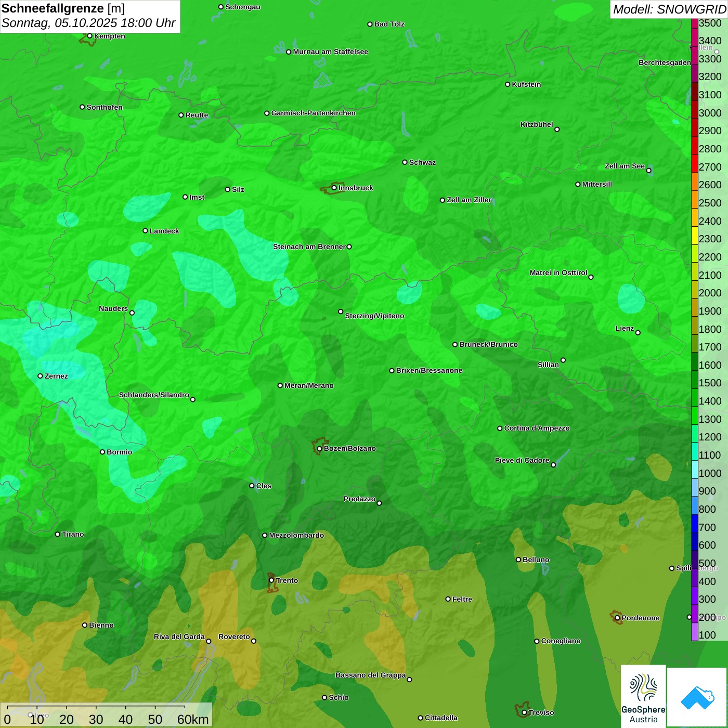Click the Brixen/Bressanone label

tap(429, 370)
